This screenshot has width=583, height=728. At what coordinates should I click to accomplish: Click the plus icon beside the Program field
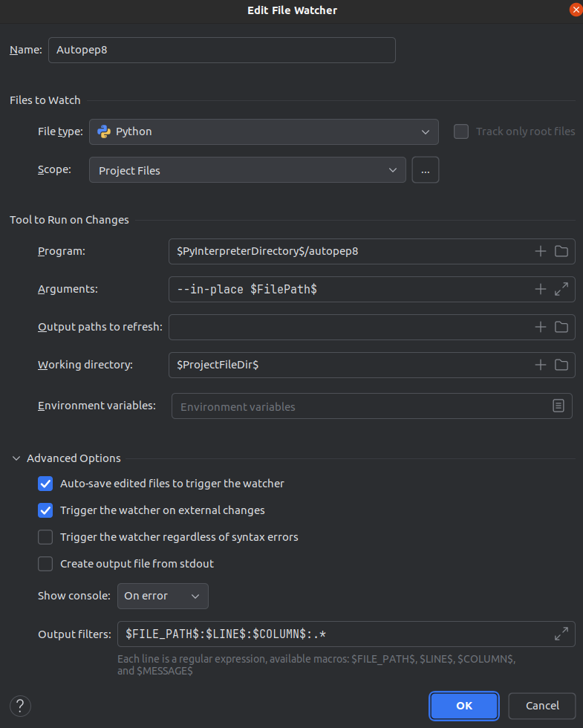tap(540, 251)
